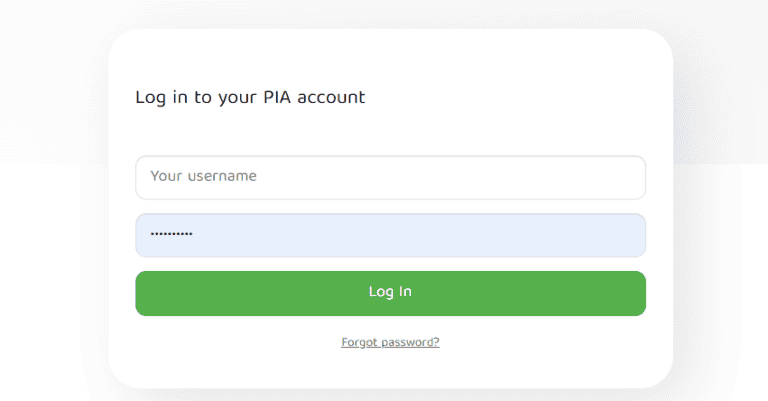
Task: Select the blue-highlighted password box
Action: point(390,235)
